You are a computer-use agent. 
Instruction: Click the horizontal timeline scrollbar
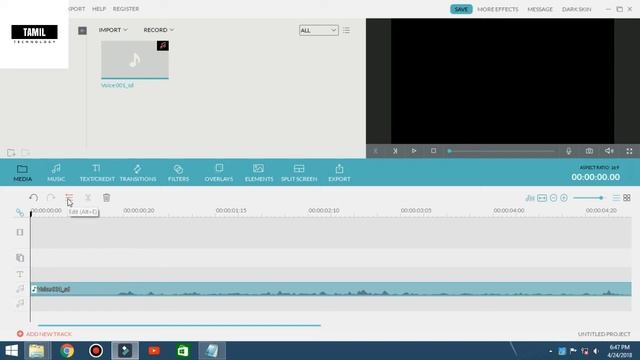click(179, 325)
